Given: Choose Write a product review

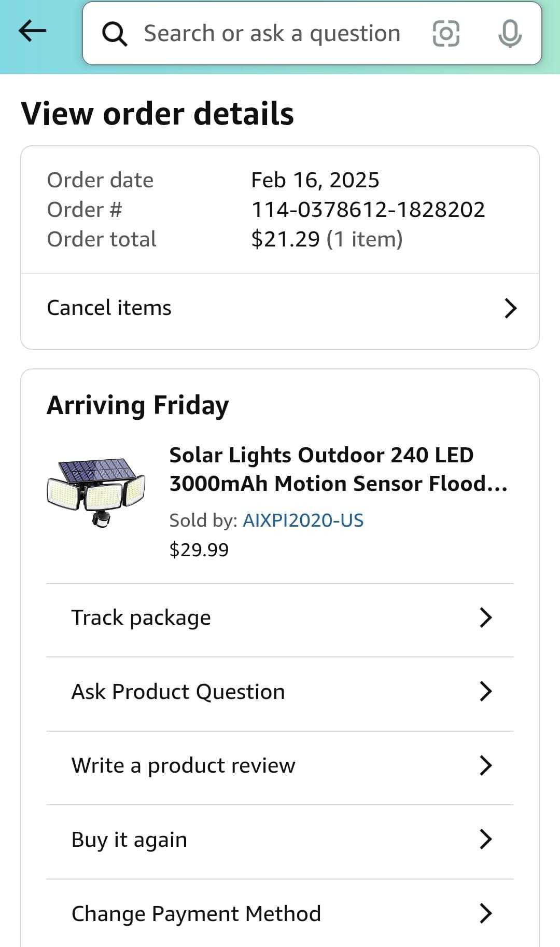Looking at the screenshot, I should [183, 765].
